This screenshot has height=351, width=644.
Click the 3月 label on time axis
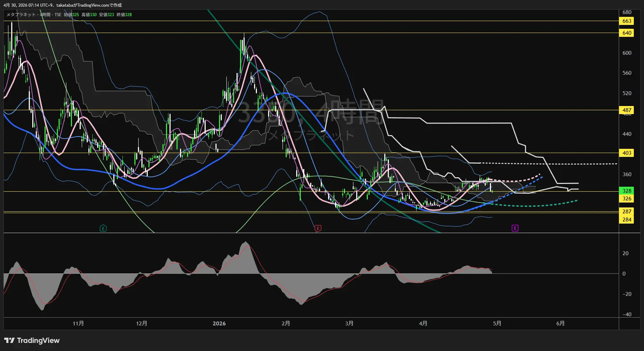point(349,324)
